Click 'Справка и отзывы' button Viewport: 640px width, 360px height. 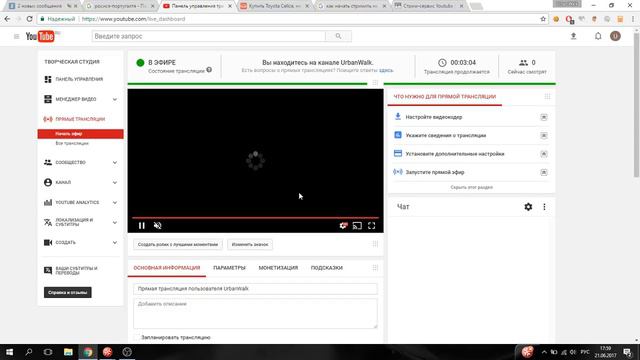tap(68, 292)
